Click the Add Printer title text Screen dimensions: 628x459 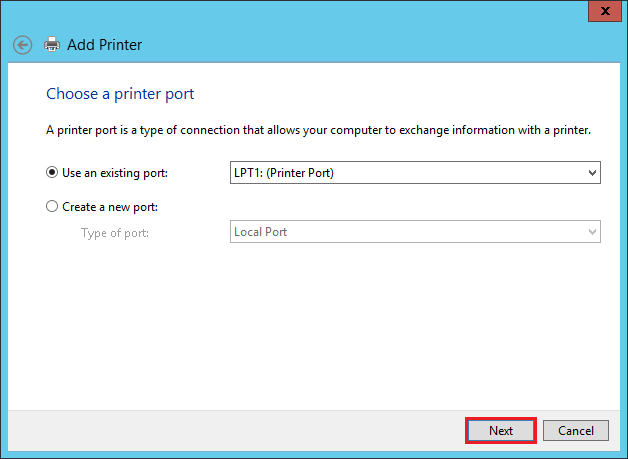coord(105,45)
